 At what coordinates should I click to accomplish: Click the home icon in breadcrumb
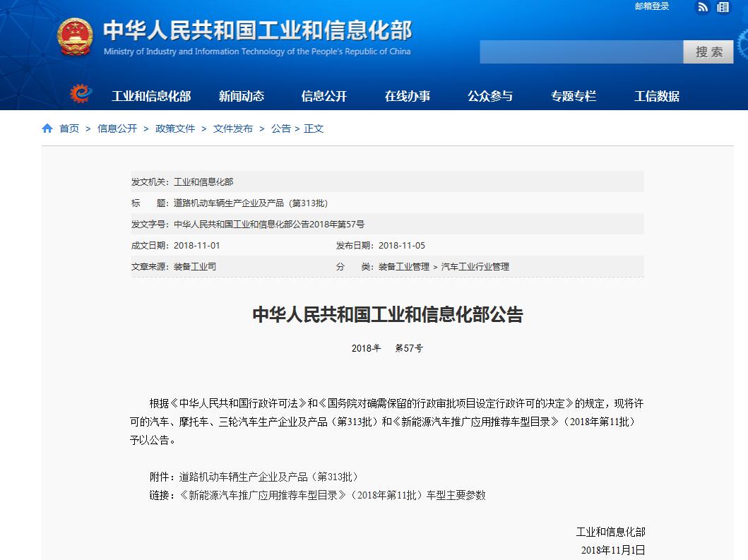pyautogui.click(x=47, y=129)
